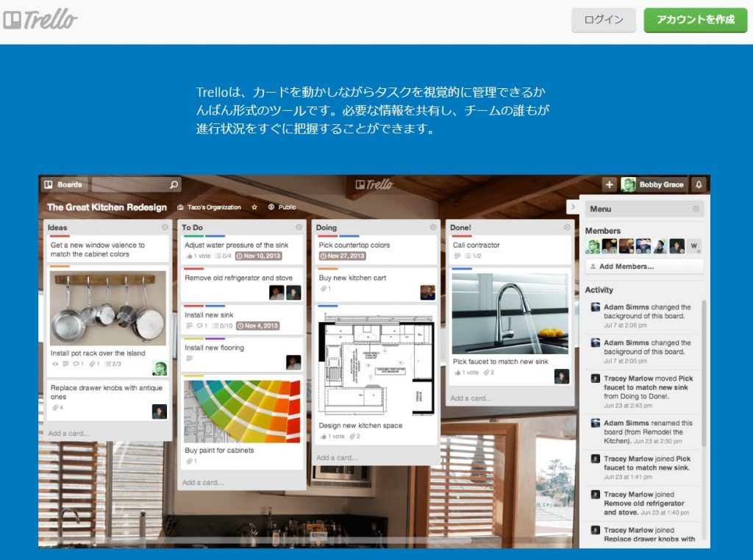Open the Ideas list options menu icon
This screenshot has width=753, height=560.
(165, 228)
